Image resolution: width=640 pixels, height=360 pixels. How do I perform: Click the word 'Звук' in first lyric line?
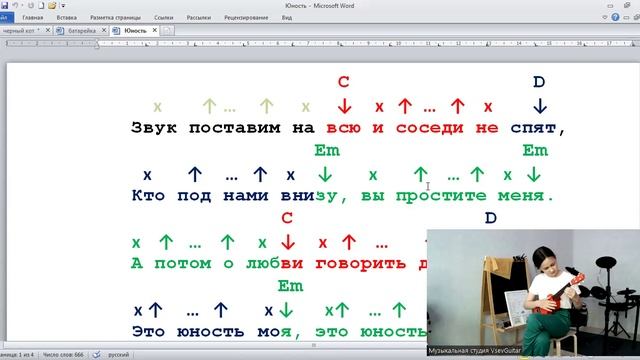154,128
